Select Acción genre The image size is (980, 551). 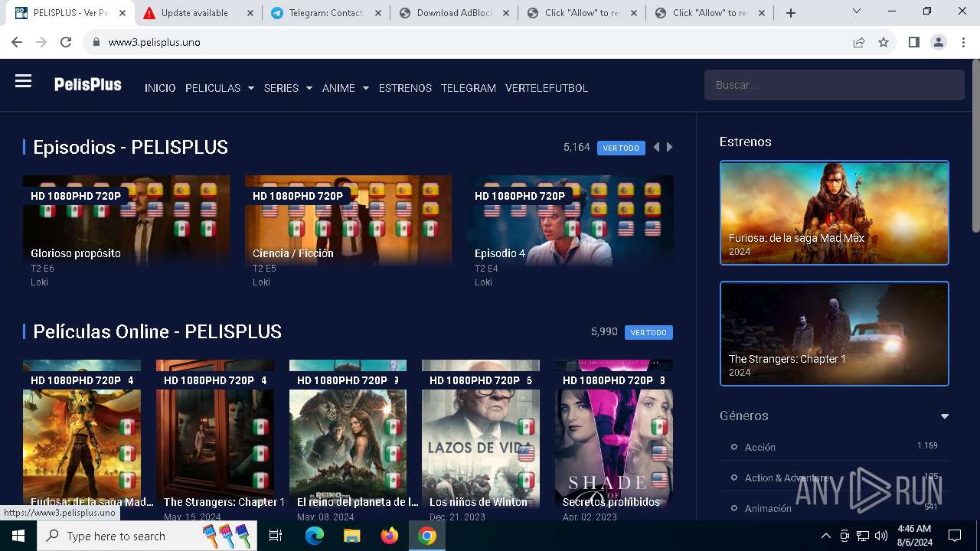(759, 447)
